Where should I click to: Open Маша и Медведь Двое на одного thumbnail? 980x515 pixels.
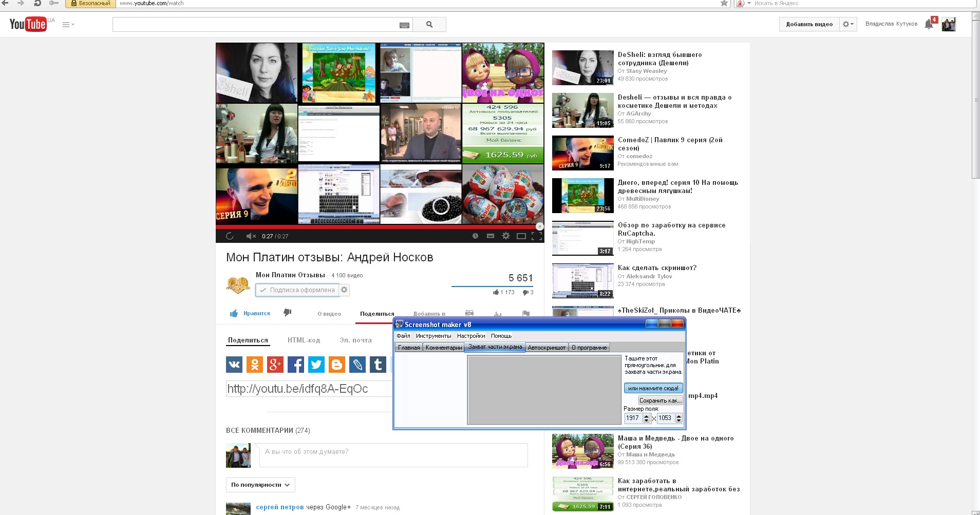(583, 451)
